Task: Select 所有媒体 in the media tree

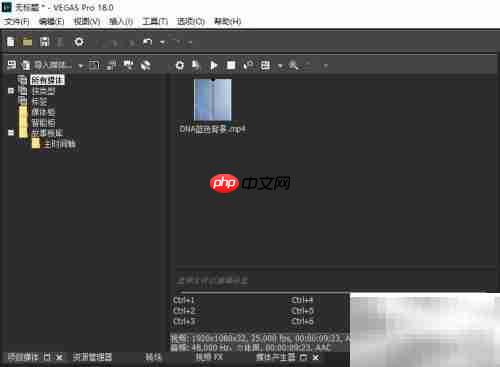Action: 47,80
